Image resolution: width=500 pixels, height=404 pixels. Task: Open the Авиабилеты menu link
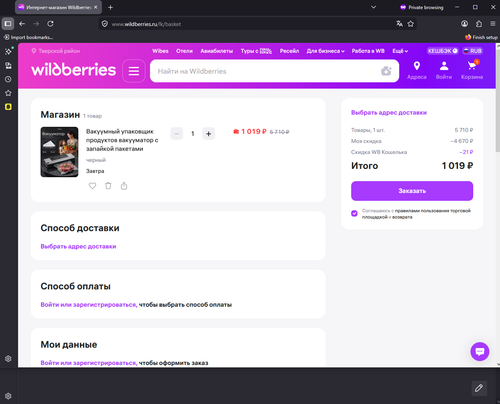point(217,51)
